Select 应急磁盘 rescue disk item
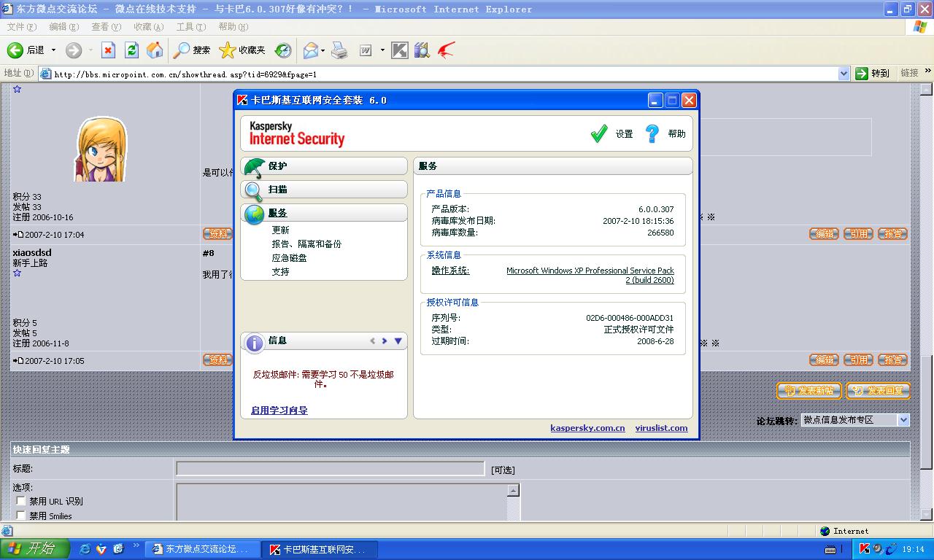The width and height of the screenshot is (934, 560). 289,258
